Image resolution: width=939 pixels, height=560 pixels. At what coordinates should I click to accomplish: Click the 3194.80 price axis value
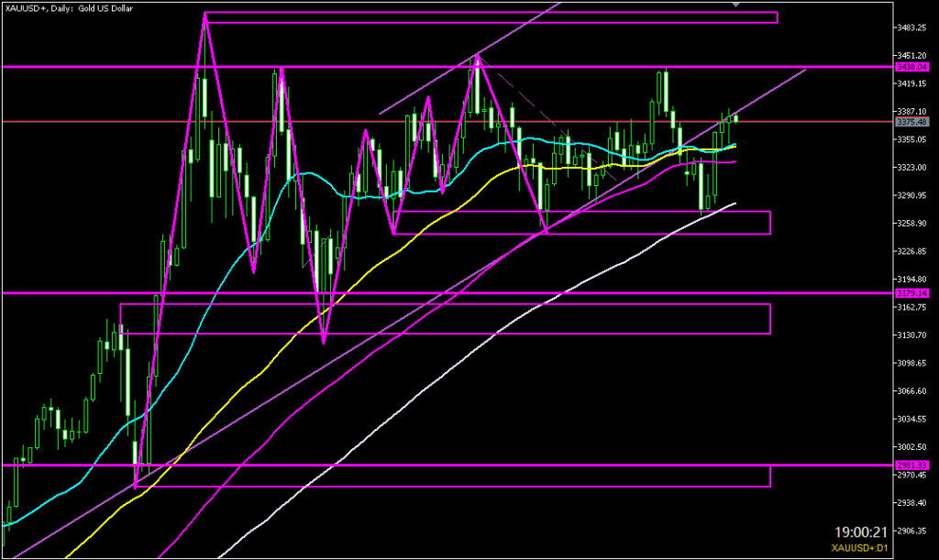(x=912, y=280)
